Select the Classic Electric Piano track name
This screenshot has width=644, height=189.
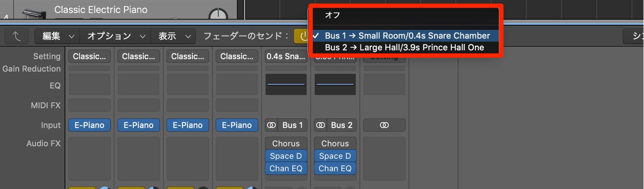point(101,10)
